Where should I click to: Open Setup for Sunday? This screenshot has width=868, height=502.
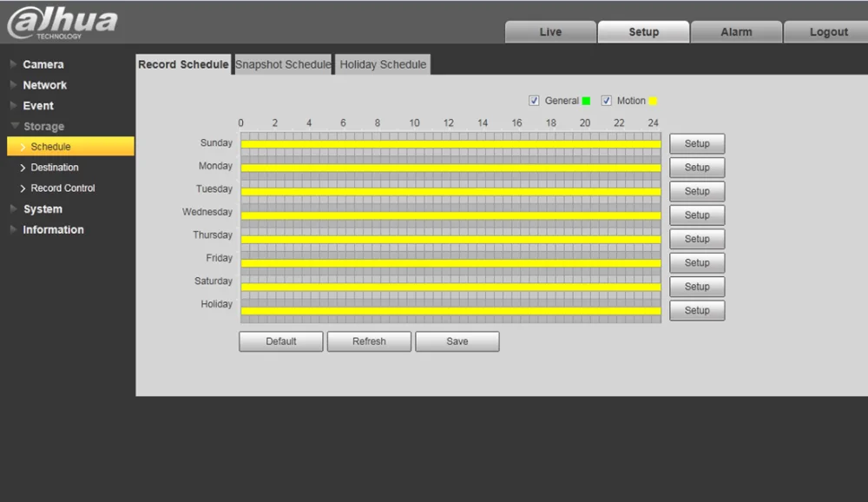(697, 143)
